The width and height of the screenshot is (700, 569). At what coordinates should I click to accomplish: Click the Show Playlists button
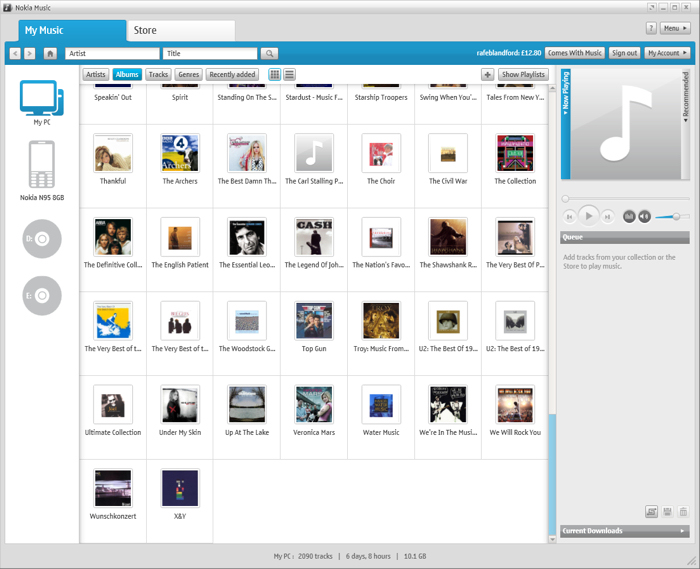523,75
